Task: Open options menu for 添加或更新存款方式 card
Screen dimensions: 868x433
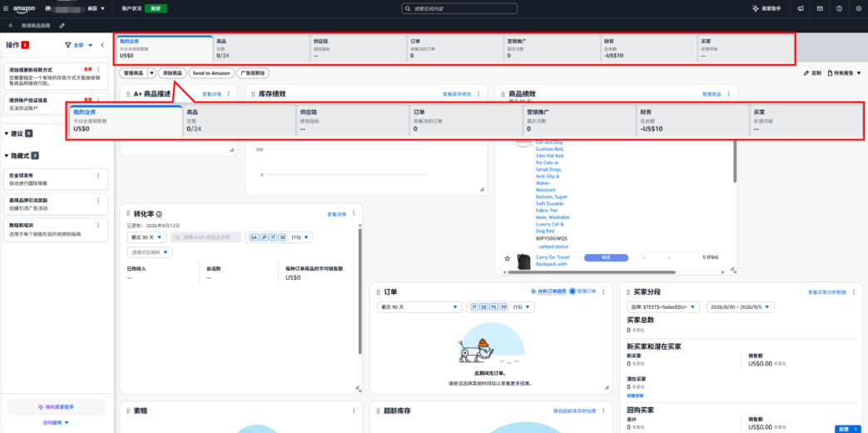Action: click(98, 70)
